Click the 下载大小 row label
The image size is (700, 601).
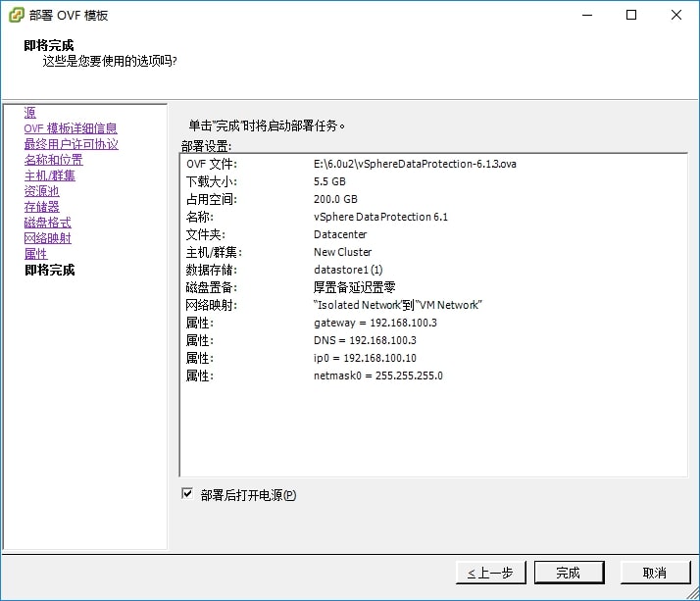click(212, 181)
